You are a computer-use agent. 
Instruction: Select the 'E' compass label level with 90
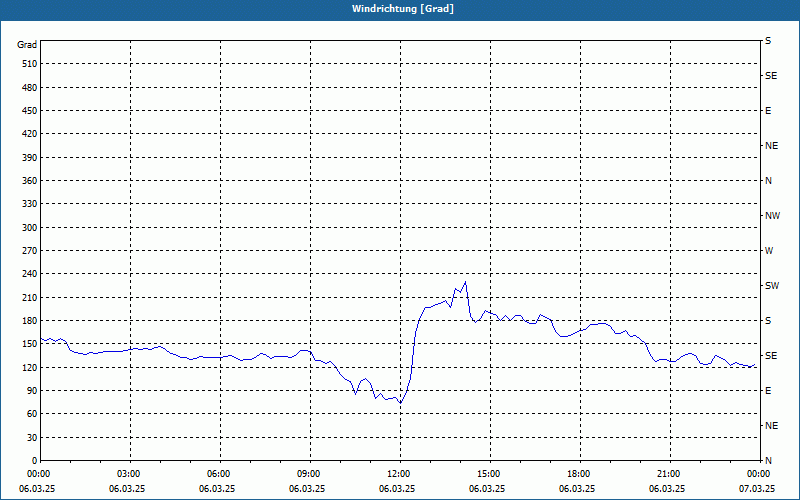coord(768,391)
